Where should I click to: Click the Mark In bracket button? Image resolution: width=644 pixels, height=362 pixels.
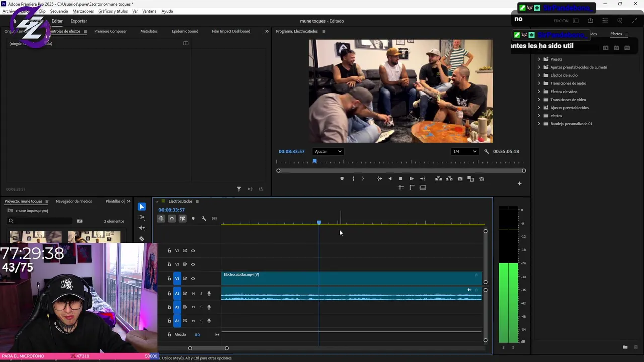(353, 179)
